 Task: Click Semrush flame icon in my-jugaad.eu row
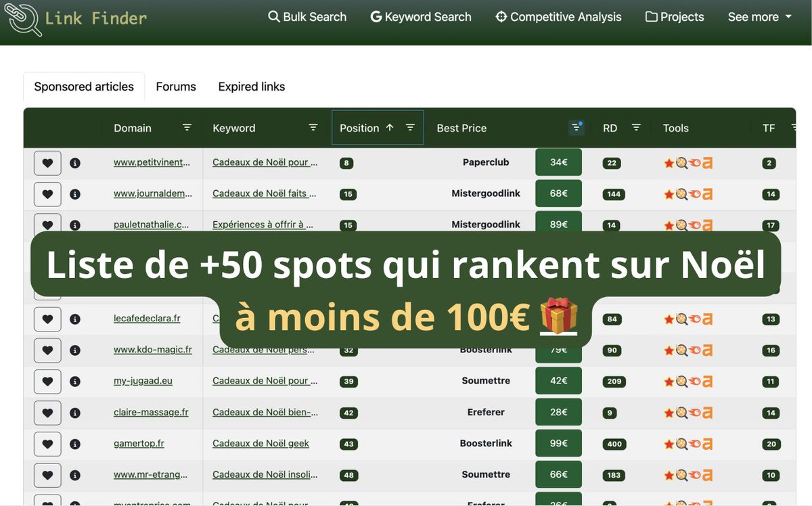pos(694,382)
